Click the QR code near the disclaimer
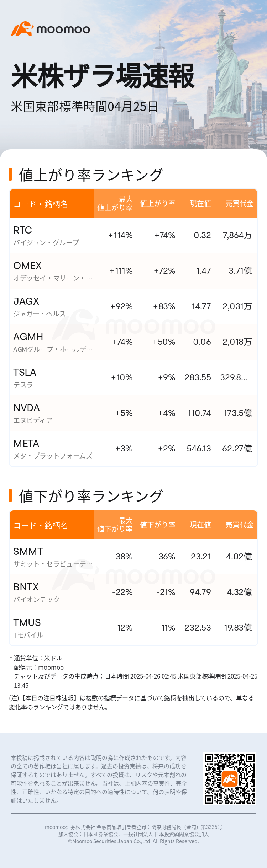The height and width of the screenshot is (868, 267). 230,779
